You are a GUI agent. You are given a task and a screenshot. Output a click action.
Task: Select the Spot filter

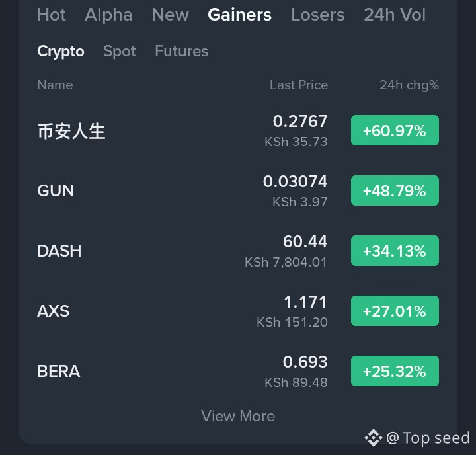tap(120, 51)
